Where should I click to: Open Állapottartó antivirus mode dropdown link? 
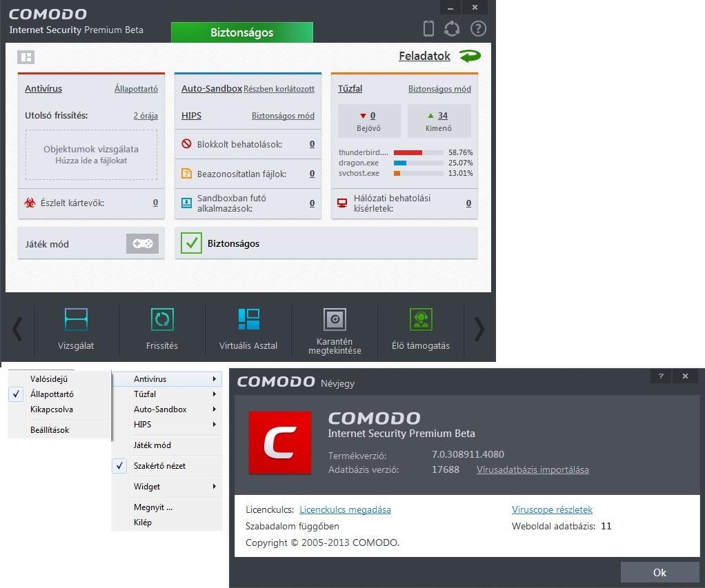click(x=136, y=89)
